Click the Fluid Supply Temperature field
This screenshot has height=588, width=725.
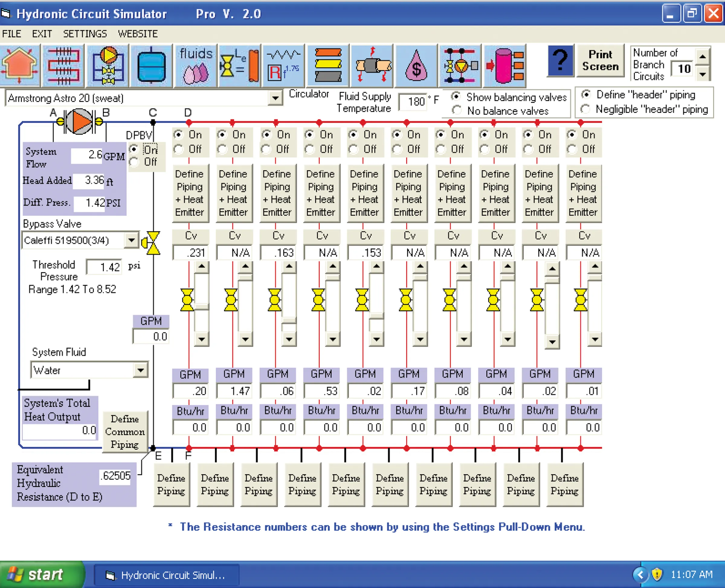click(412, 102)
